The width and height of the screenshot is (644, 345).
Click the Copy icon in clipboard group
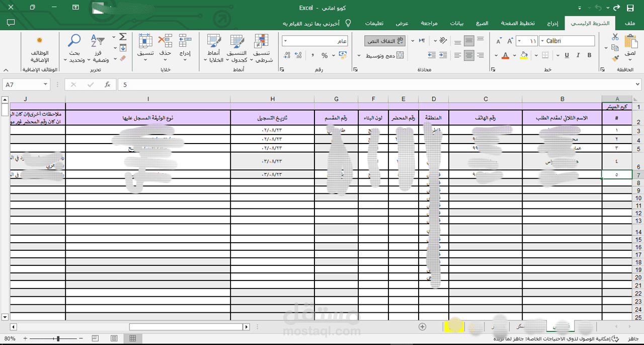coord(615,48)
